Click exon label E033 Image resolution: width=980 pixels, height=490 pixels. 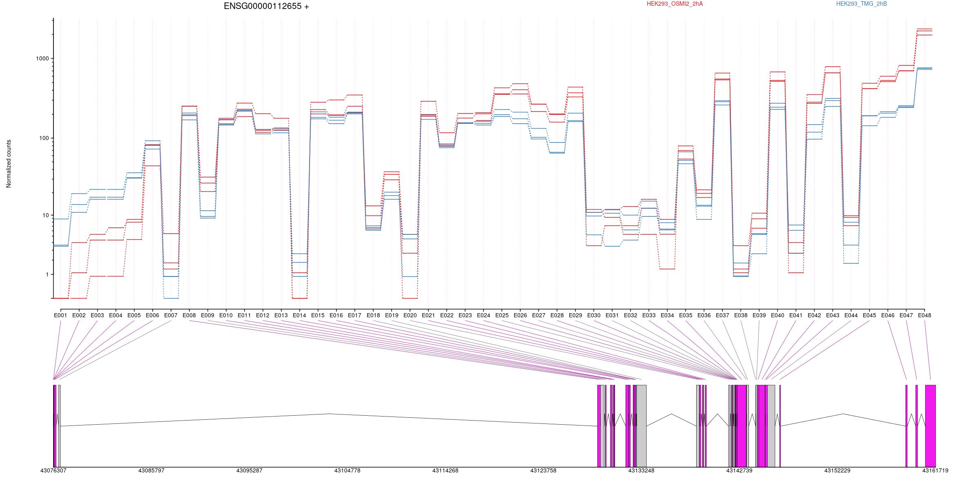[x=649, y=315]
